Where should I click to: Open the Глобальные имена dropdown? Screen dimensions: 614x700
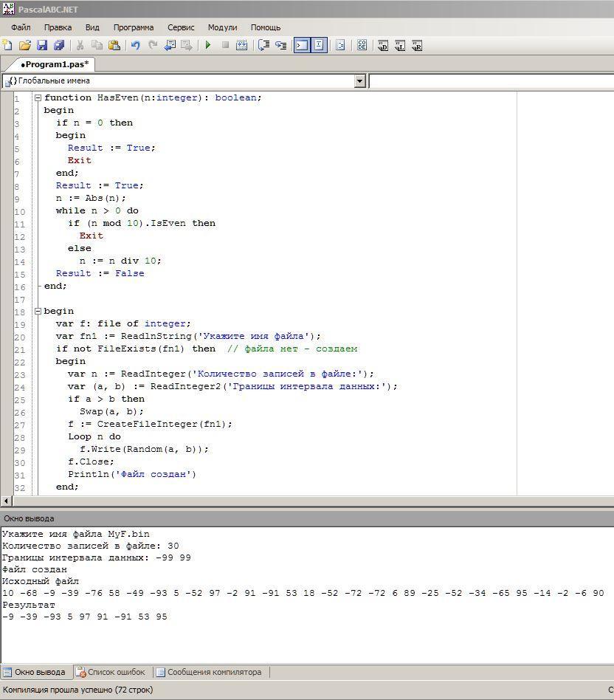click(x=360, y=80)
